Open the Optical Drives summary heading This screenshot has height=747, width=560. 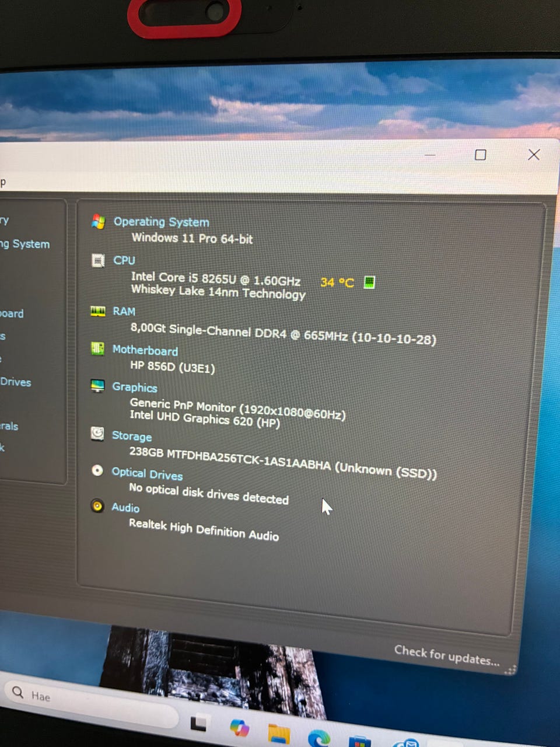tap(147, 473)
